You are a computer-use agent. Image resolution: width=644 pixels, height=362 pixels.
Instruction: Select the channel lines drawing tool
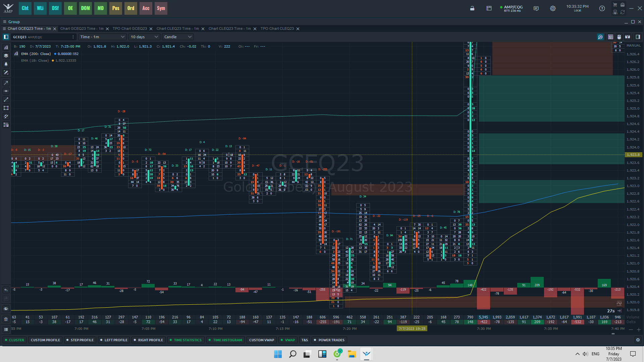click(6, 116)
